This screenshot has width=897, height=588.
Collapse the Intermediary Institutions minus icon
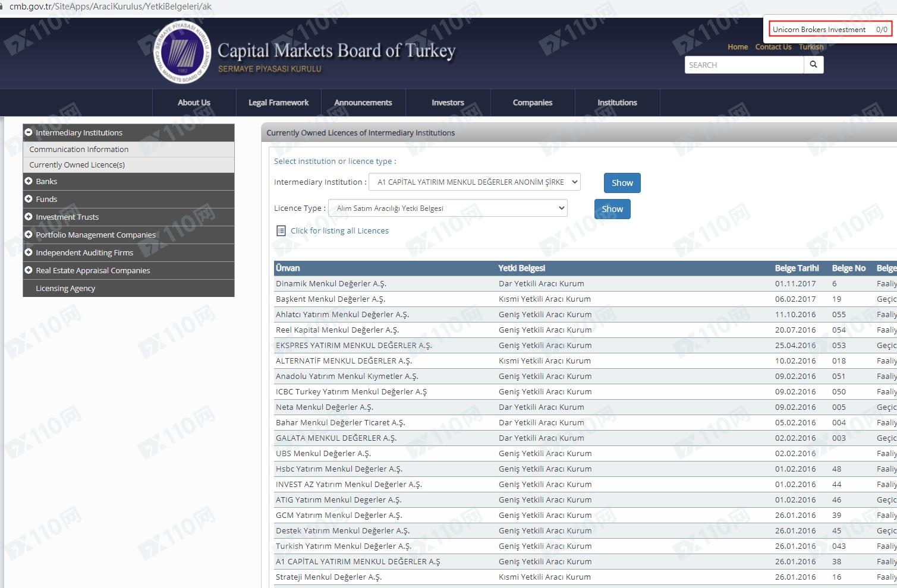[x=29, y=132]
